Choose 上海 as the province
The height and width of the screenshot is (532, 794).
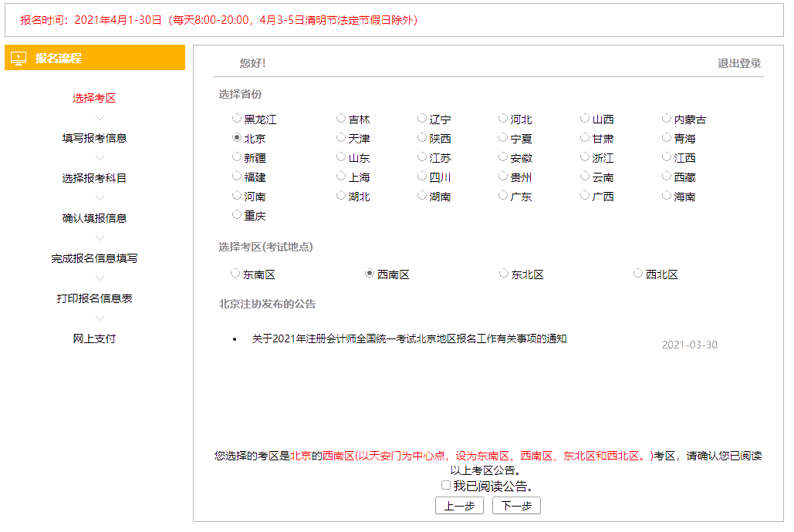point(341,176)
